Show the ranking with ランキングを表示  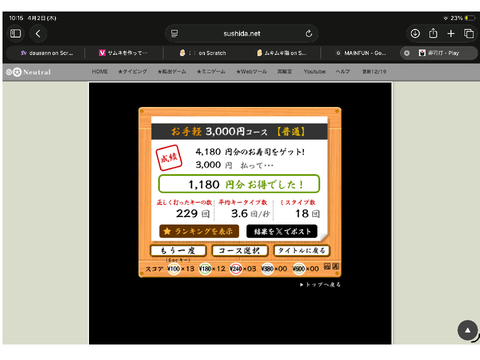coord(199,231)
